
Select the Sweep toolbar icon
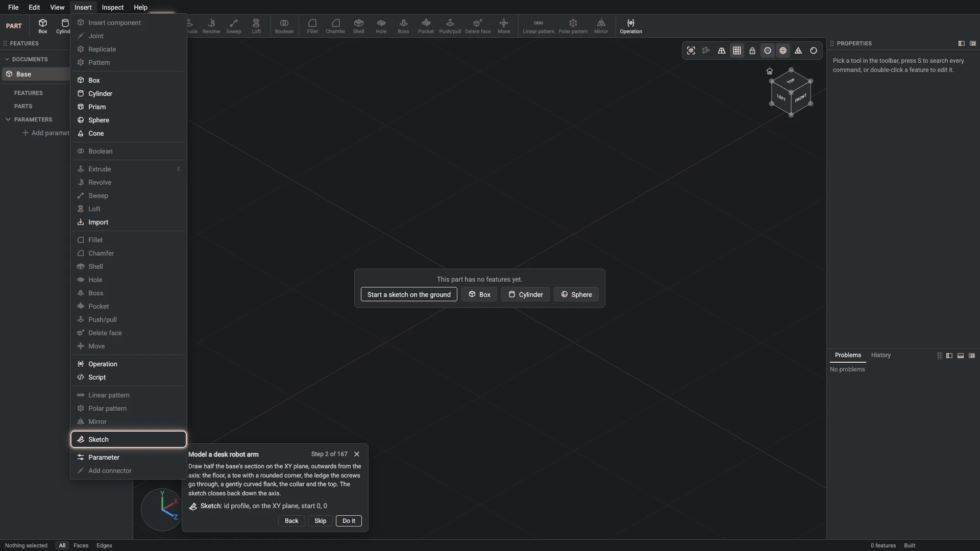point(234,26)
